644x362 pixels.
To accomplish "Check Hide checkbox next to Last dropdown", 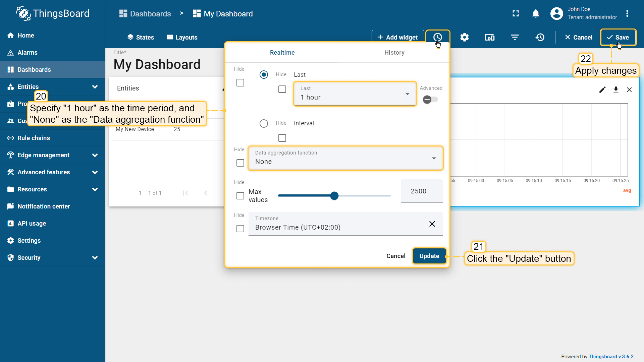I will (282, 89).
